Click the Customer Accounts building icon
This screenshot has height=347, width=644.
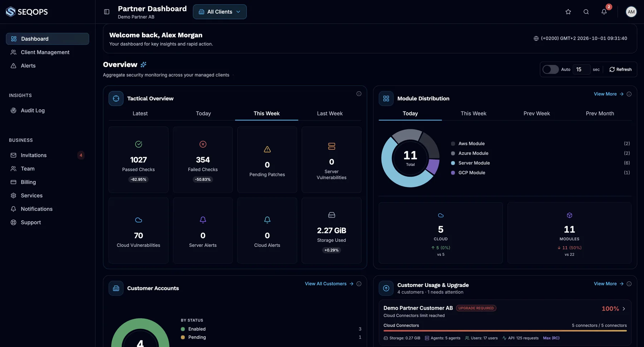[x=116, y=288]
